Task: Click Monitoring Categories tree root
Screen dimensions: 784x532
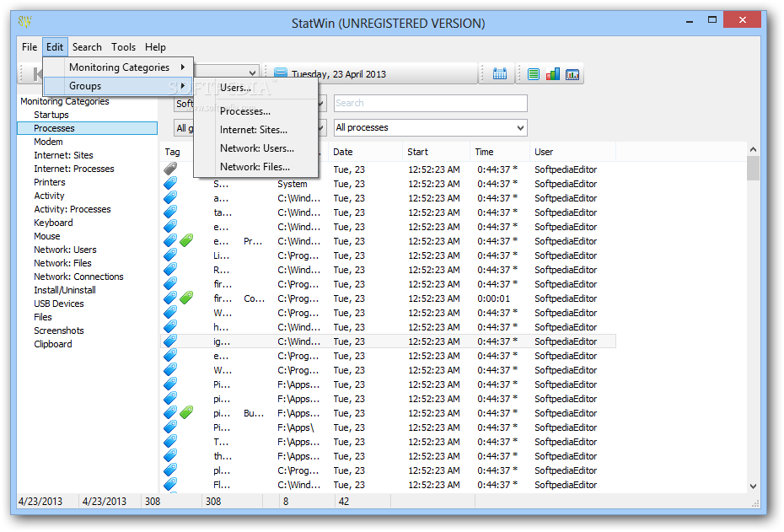Action: pos(65,101)
